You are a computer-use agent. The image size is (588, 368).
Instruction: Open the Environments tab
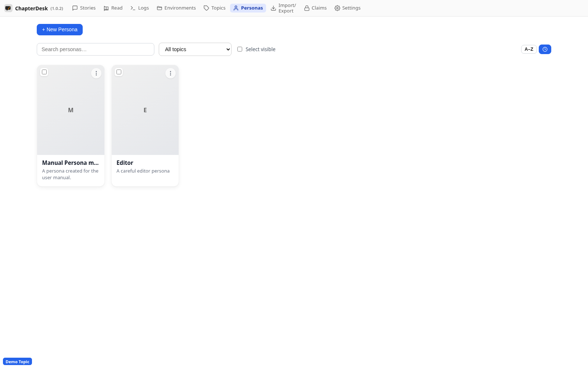click(176, 8)
